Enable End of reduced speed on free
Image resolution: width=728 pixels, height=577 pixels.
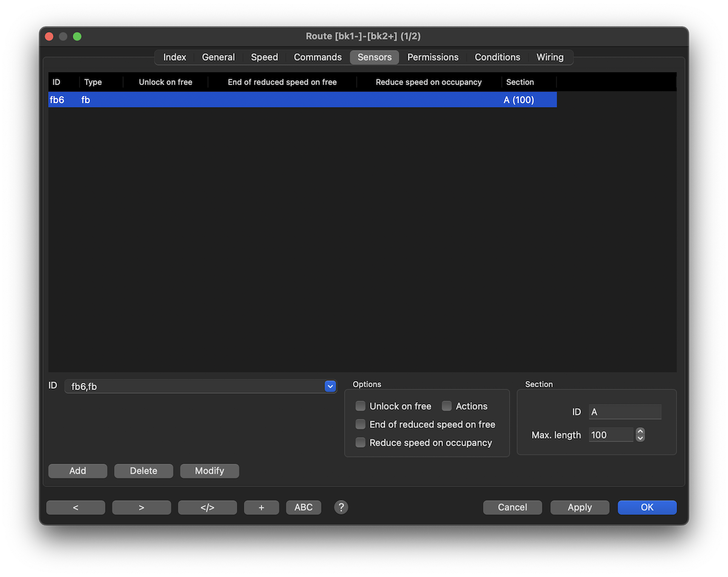click(360, 425)
